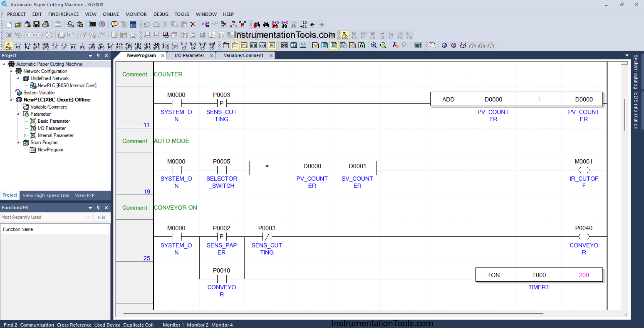Click the horizontal scrollbar below ladder editor
The width and height of the screenshot is (644, 328).
click(x=333, y=314)
